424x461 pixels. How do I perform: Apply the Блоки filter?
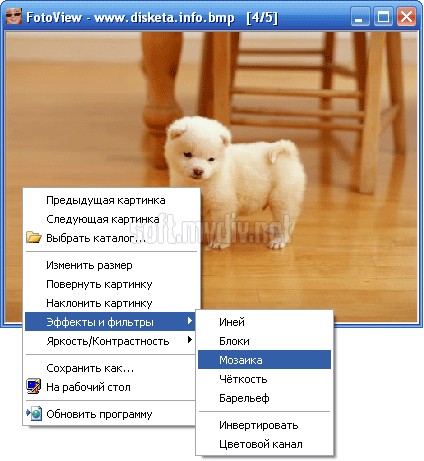264,341
